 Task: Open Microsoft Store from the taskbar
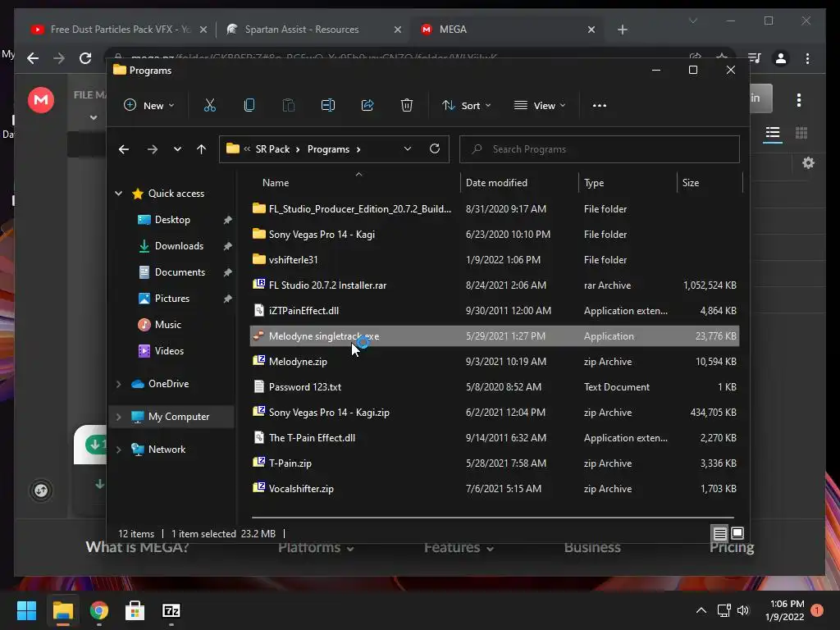coord(135,610)
